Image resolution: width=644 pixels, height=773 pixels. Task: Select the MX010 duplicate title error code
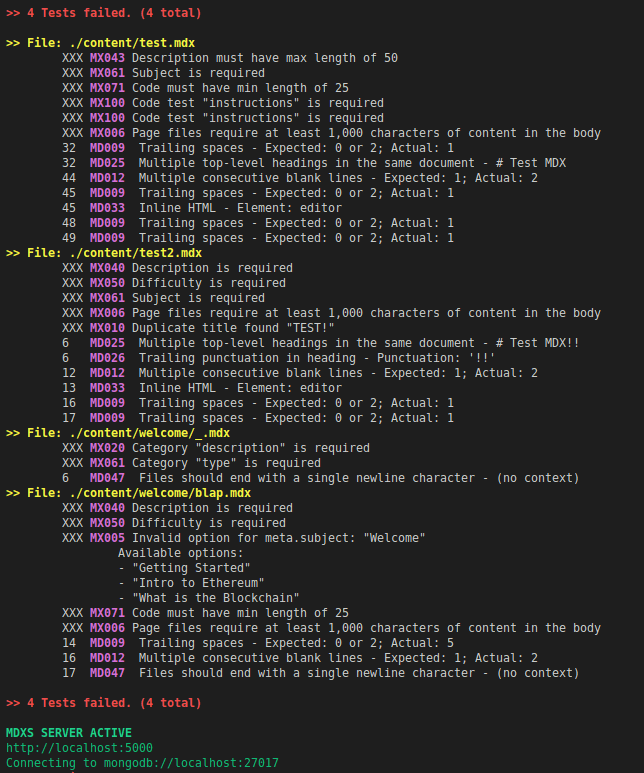coord(107,328)
